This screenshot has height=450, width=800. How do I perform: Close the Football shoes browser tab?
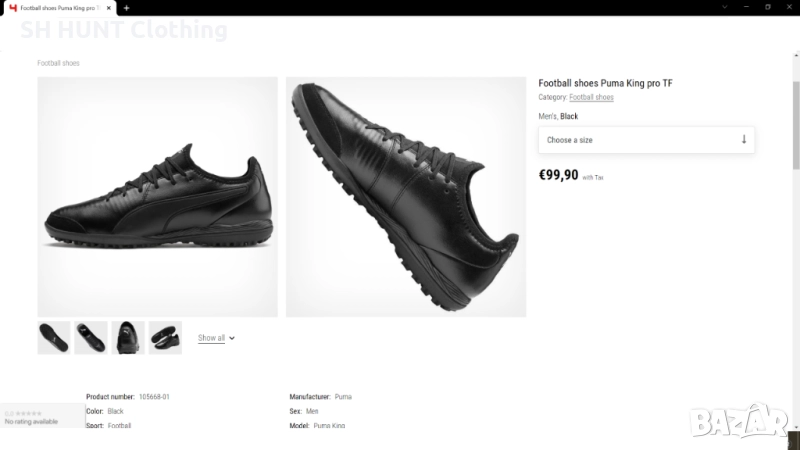coord(110,8)
